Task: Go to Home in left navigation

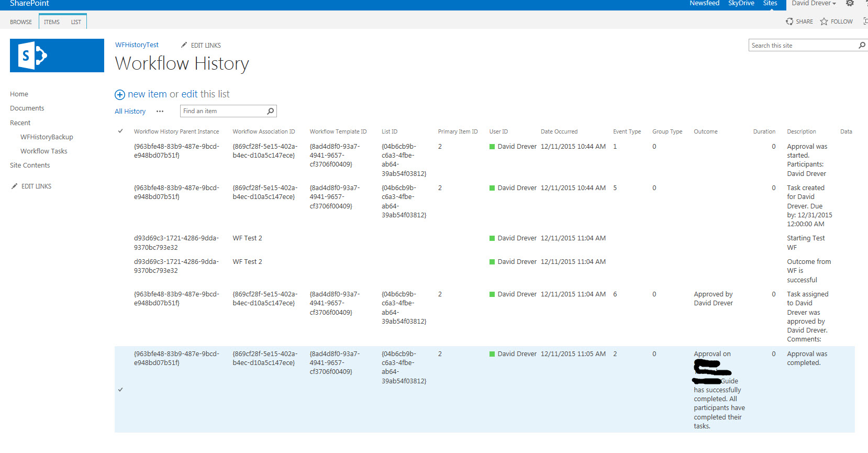Action: tap(19, 94)
